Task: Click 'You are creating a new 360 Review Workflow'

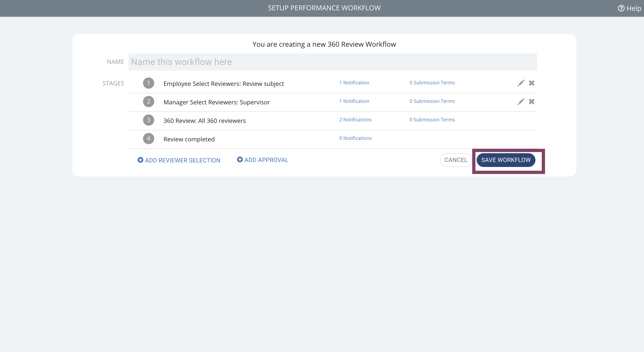Action: tap(324, 44)
